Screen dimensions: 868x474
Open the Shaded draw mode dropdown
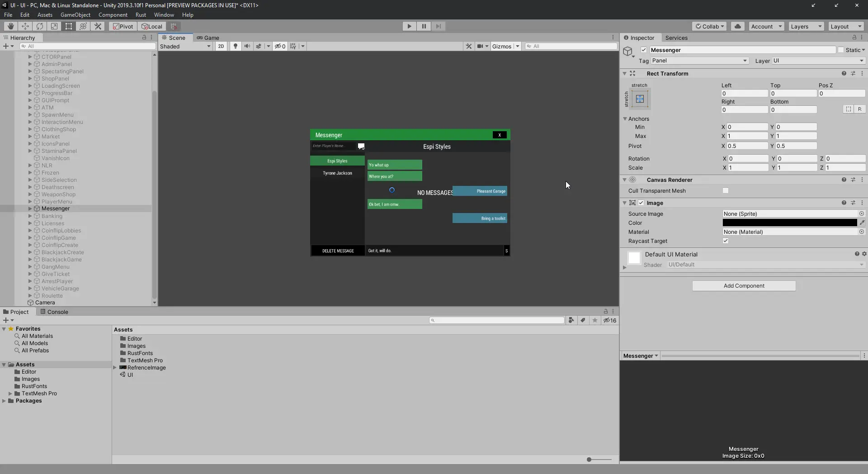(185, 46)
